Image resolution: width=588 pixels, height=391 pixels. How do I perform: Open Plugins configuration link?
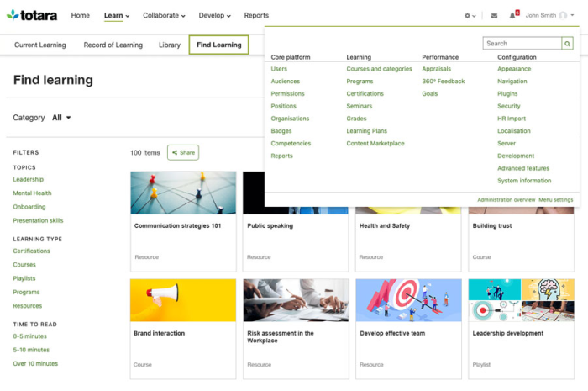[x=507, y=93]
